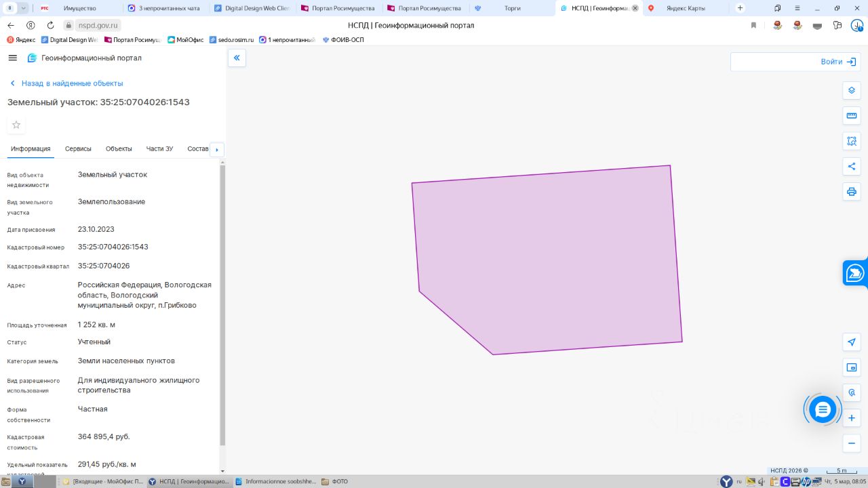This screenshot has height=488, width=868.
Task: Open the Яндекс bookmark
Action: click(21, 40)
